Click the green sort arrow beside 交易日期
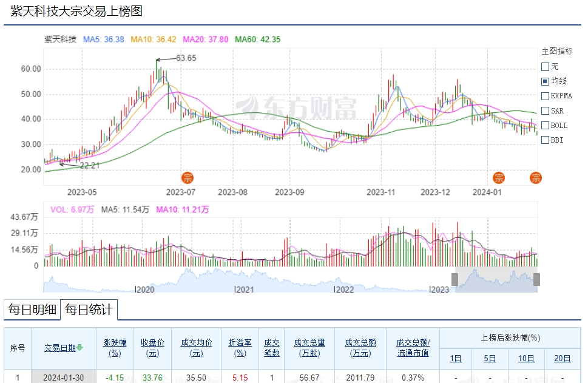The image size is (588, 383). [x=79, y=348]
